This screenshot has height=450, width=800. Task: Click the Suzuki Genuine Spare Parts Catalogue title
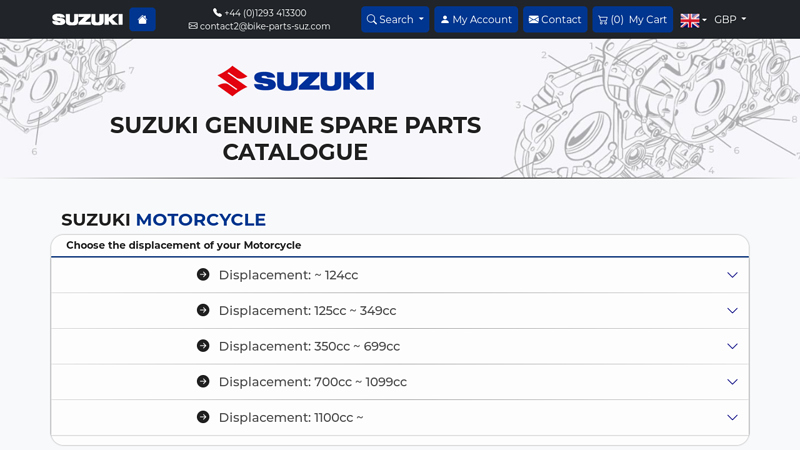pyautogui.click(x=295, y=139)
